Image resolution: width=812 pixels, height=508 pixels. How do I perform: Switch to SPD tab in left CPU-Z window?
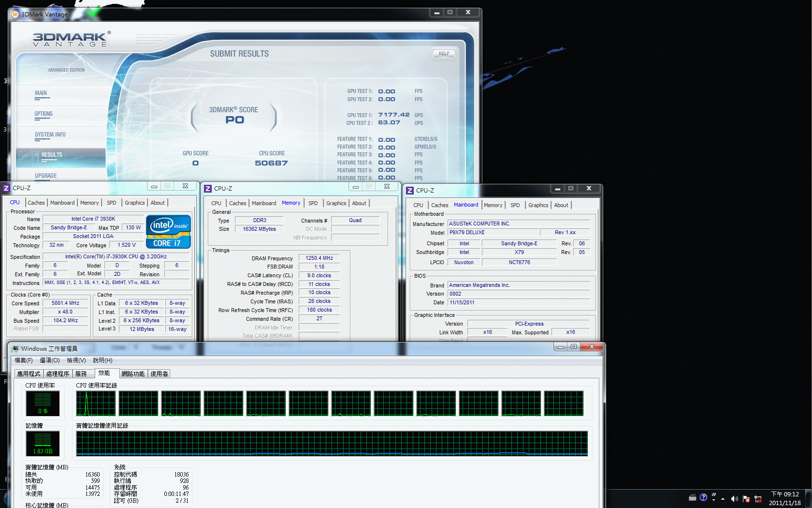112,203
